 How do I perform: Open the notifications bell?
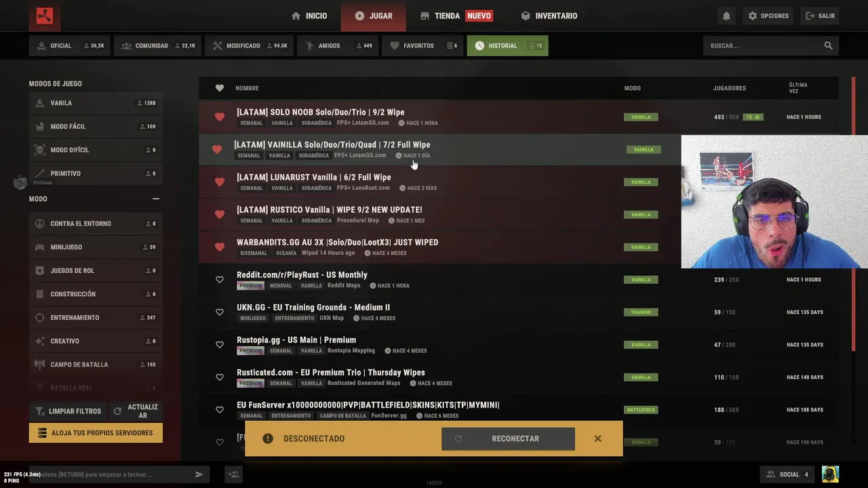pos(726,16)
